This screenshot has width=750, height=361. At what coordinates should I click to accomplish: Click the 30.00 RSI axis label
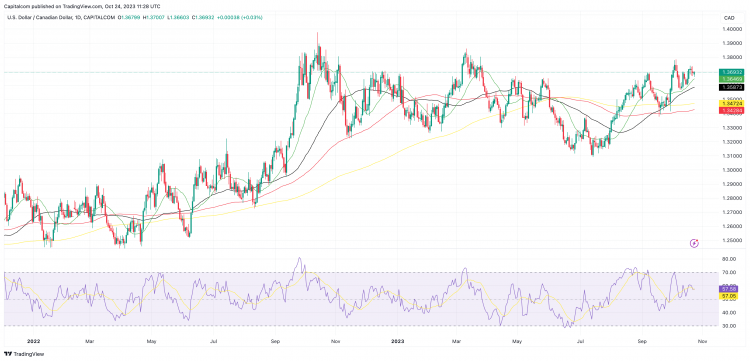[728, 326]
